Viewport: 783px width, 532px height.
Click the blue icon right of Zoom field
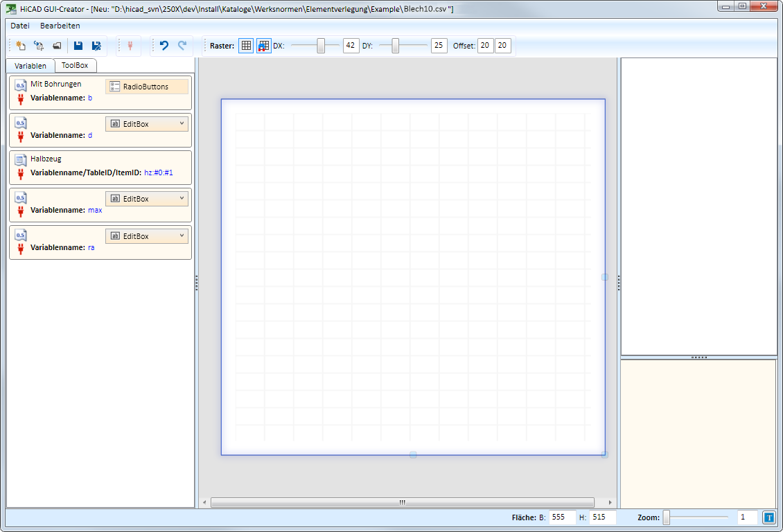[768, 517]
